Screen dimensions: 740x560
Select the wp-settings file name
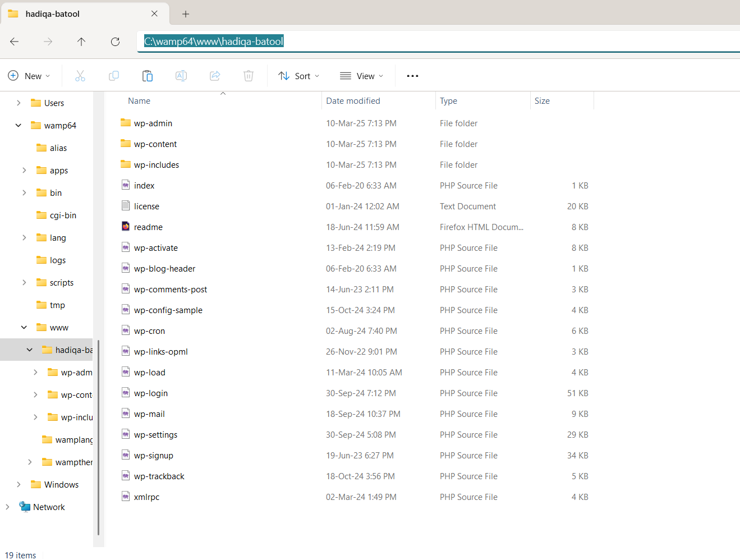click(x=155, y=434)
